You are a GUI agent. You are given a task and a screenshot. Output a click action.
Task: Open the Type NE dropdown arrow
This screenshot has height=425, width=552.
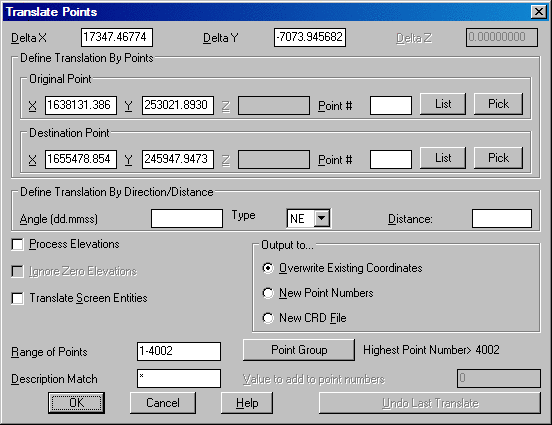[322, 218]
